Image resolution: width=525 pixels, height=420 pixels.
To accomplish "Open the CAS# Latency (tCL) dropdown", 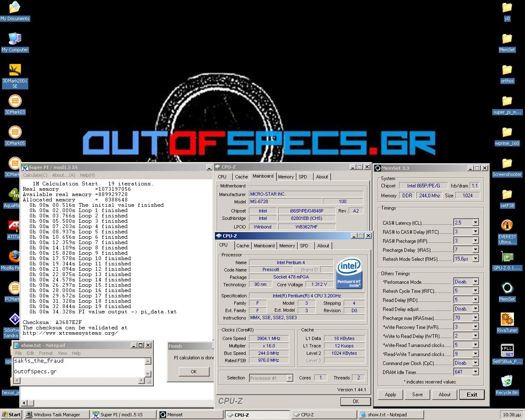I will (475, 223).
